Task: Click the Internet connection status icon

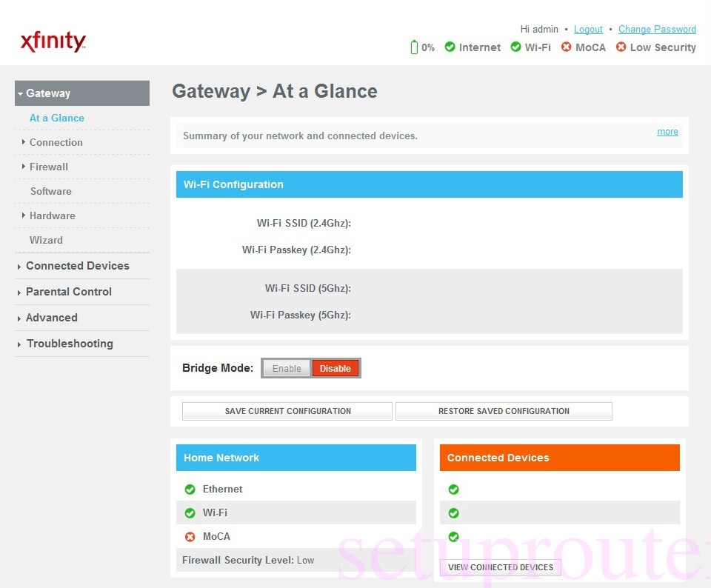Action: point(450,47)
